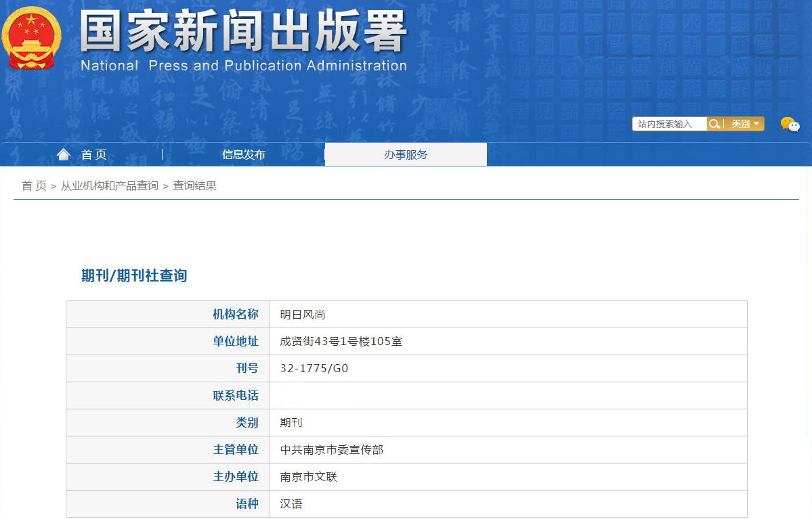The width and height of the screenshot is (812, 519).
Task: Click the 中共南京市委宣传部 value
Action: 331,450
